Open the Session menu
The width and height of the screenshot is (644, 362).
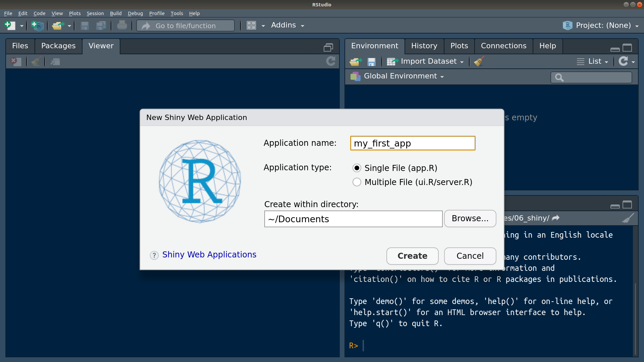point(95,13)
